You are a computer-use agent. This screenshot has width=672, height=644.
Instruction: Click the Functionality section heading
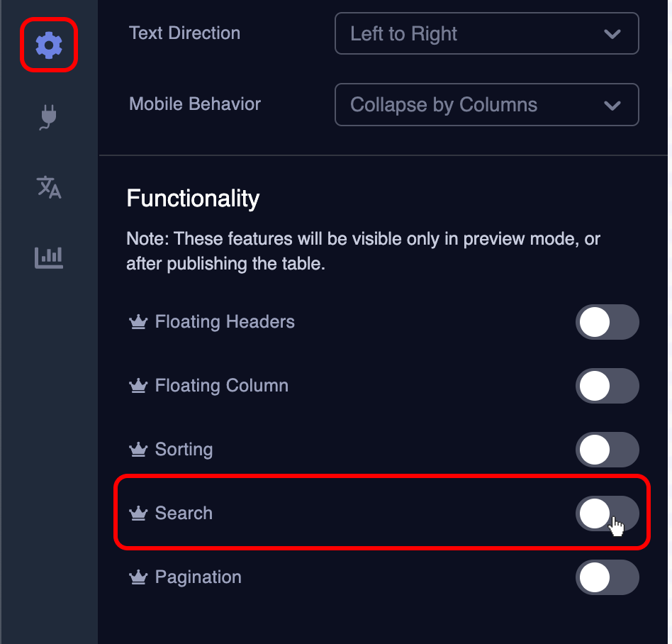tap(193, 199)
